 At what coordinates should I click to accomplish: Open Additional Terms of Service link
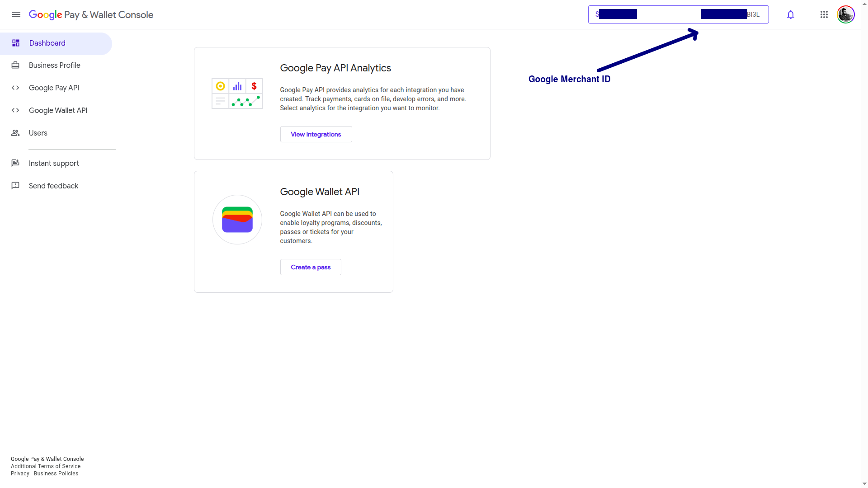(46, 466)
